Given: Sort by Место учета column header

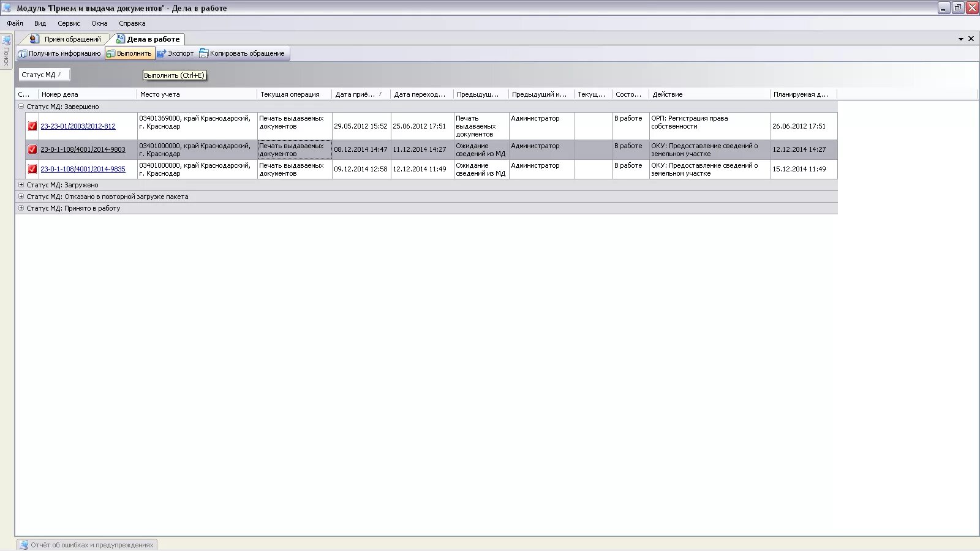Looking at the screenshot, I should point(197,94).
